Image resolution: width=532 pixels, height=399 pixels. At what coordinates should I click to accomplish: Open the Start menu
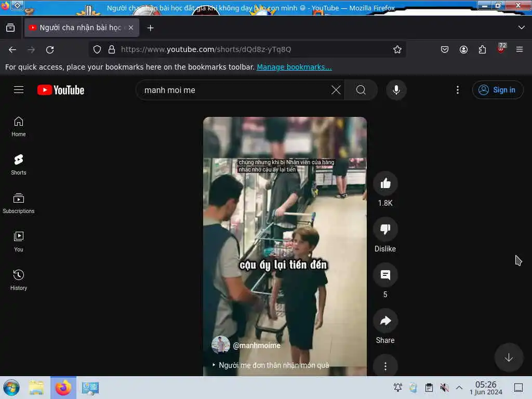[x=11, y=388]
